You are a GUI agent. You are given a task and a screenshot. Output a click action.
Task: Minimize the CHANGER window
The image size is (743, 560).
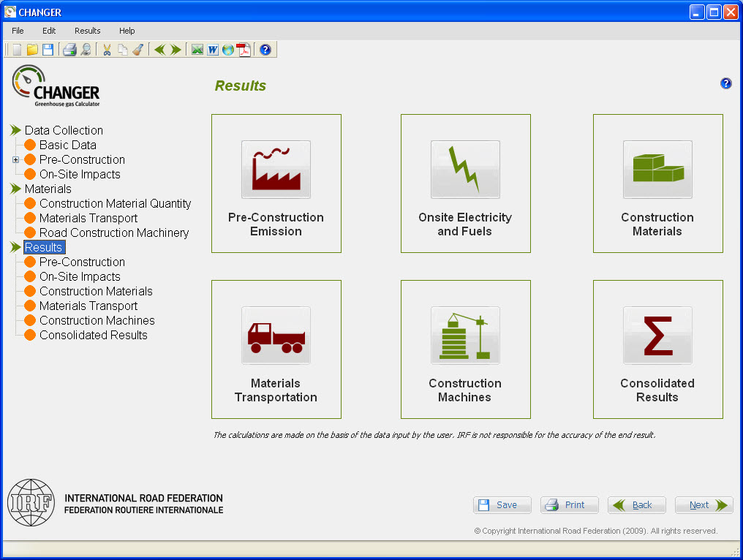(696, 12)
